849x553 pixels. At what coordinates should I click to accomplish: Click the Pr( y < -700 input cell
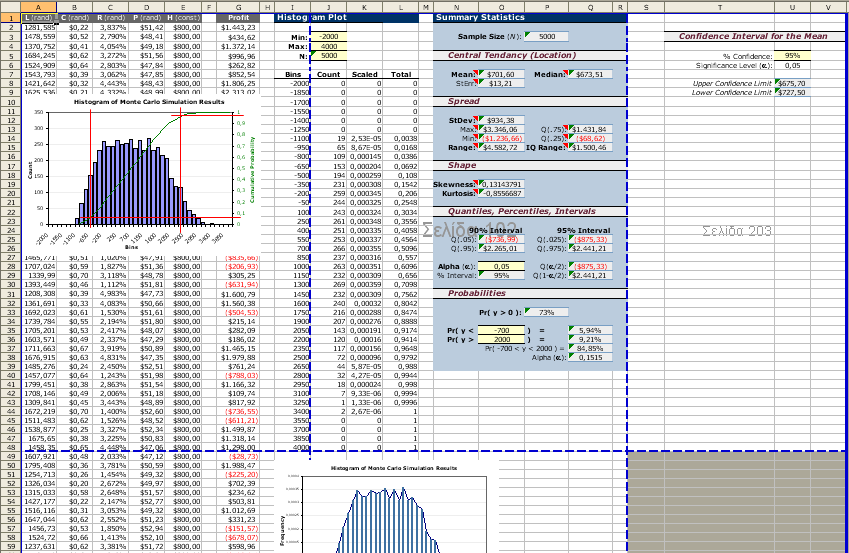501,330
